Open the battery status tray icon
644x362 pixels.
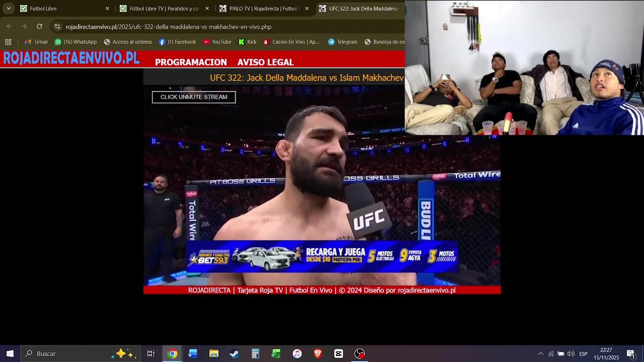[560, 353]
